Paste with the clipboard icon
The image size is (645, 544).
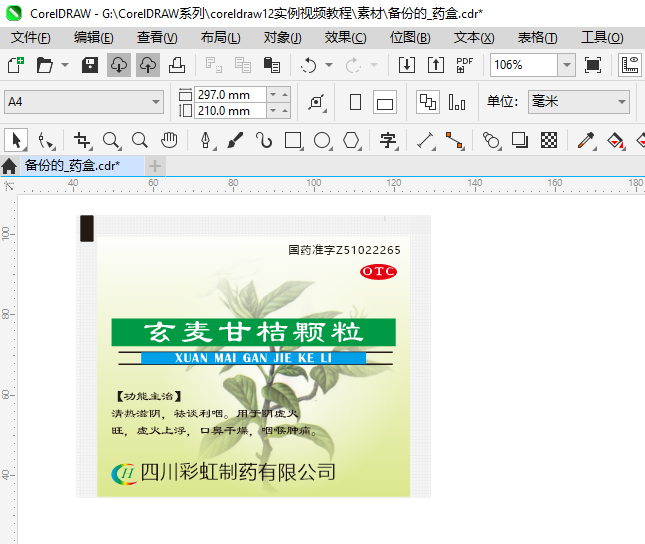tap(271, 65)
